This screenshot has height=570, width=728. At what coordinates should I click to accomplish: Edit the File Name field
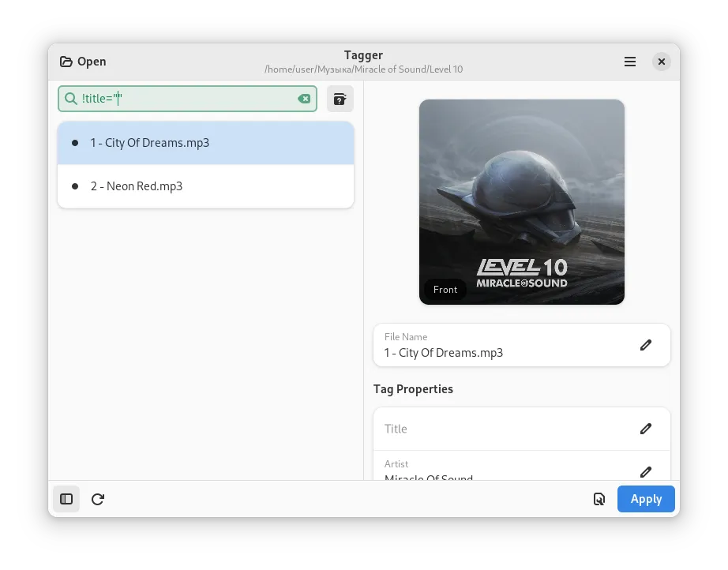tap(645, 345)
